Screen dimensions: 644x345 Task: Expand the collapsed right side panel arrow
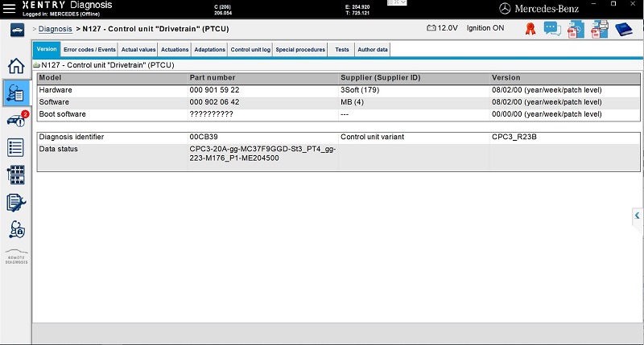click(x=637, y=216)
